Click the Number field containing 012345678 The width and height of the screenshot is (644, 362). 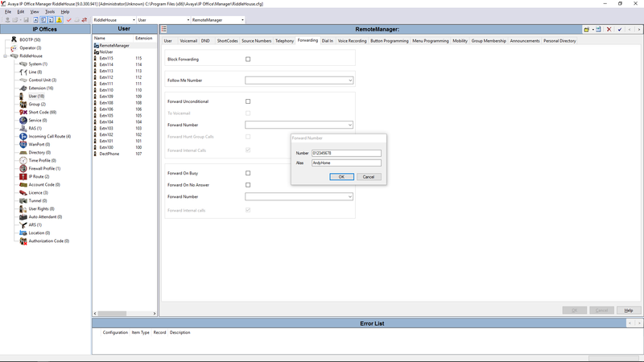coord(346,153)
